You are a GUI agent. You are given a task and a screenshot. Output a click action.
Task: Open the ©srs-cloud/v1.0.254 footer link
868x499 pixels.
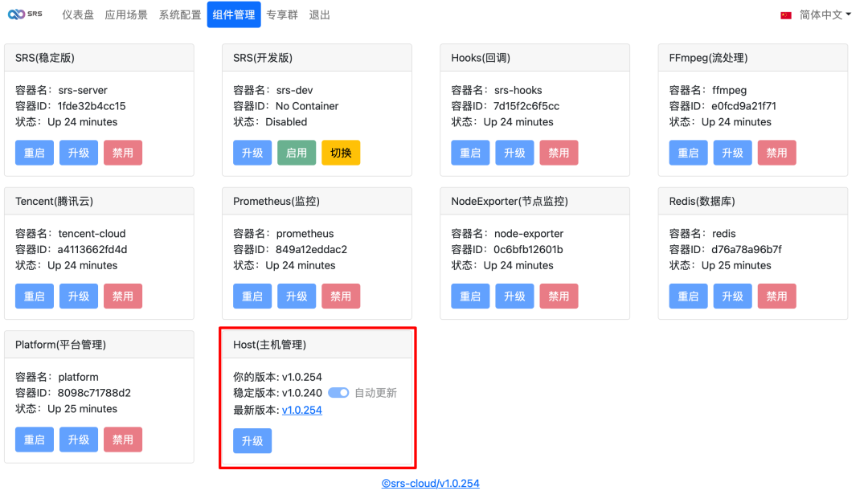pyautogui.click(x=431, y=483)
